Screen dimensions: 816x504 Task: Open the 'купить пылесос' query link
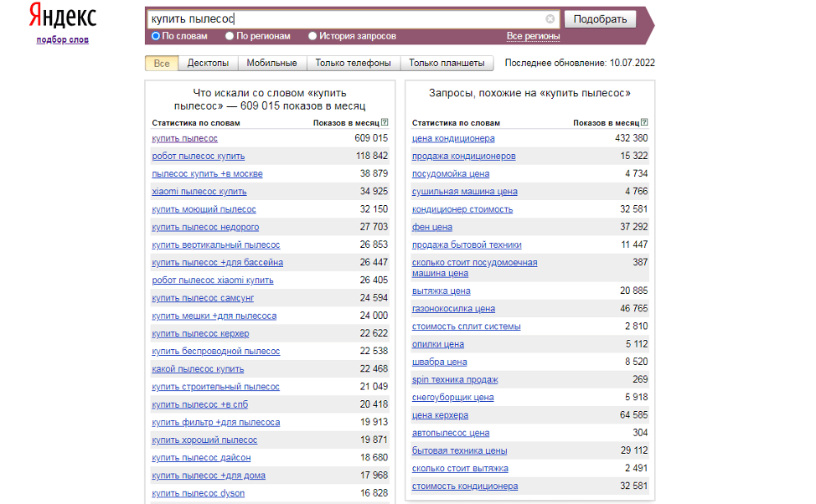tap(185, 138)
